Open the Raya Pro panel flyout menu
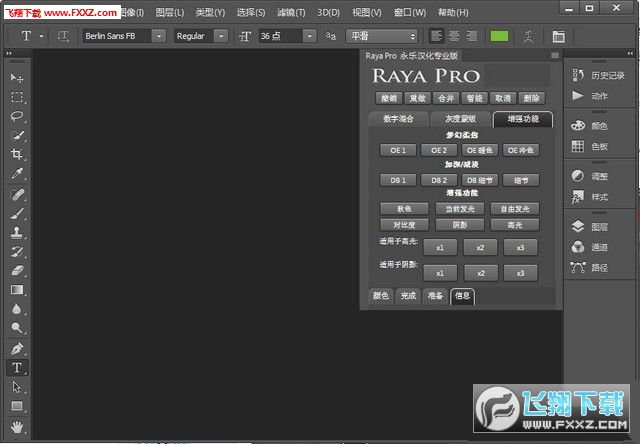This screenshot has height=444, width=640. pos(555,55)
